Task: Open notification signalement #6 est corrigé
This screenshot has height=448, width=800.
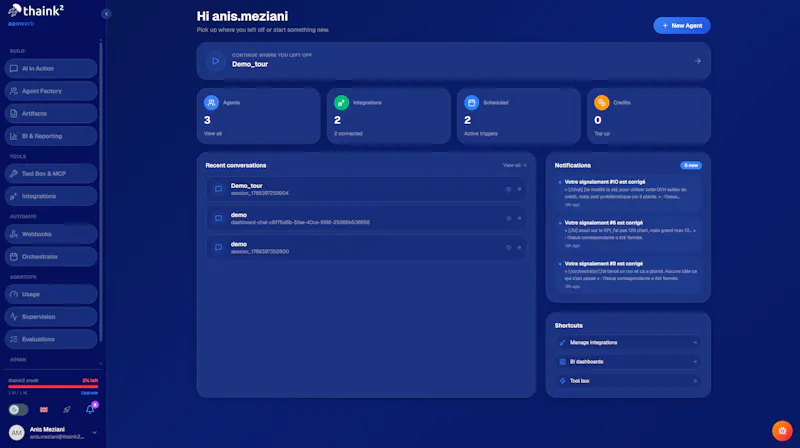Action: coord(628,234)
